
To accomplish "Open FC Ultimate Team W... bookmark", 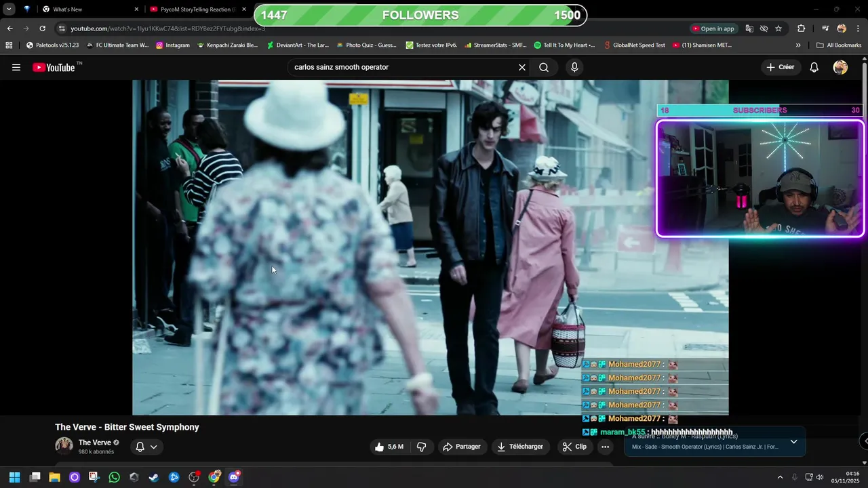I will [117, 45].
